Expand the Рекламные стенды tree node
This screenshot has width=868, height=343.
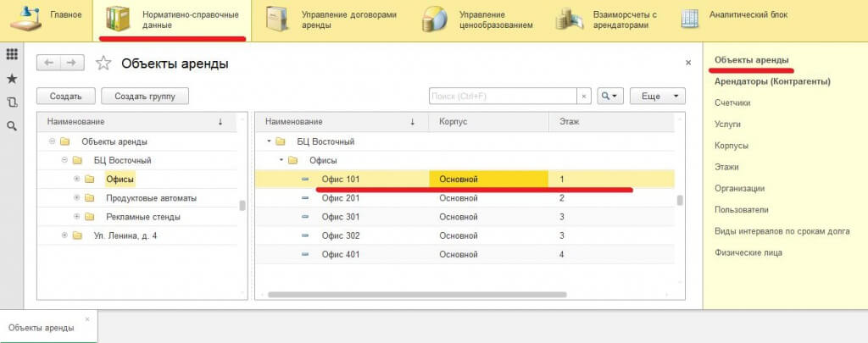pos(76,217)
